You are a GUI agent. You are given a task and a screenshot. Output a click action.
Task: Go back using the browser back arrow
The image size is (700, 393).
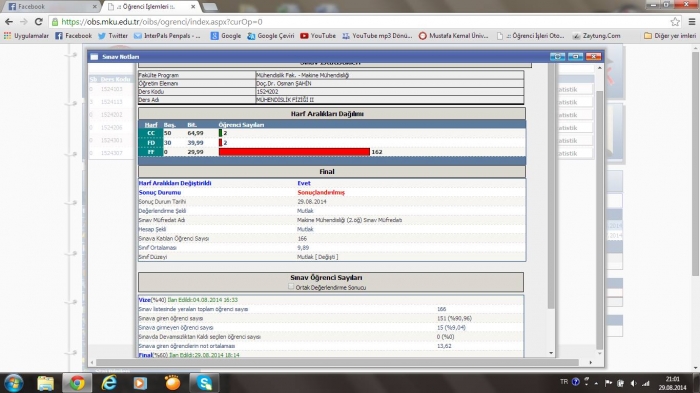click(9, 21)
